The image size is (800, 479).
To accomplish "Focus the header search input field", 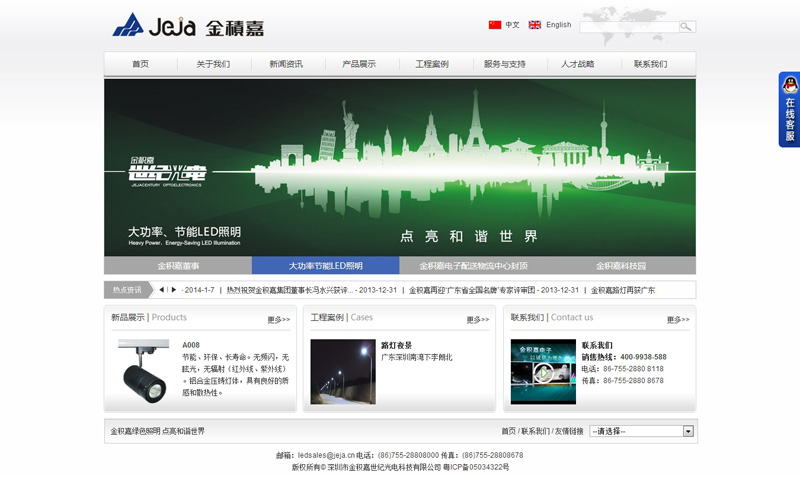I will (x=629, y=27).
